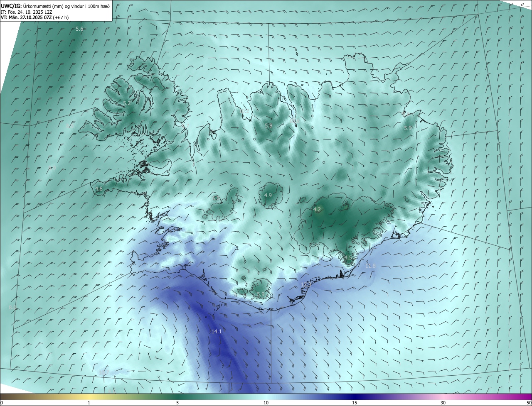
Task: Click the colorbar tick label '5'
Action: pos(177,403)
